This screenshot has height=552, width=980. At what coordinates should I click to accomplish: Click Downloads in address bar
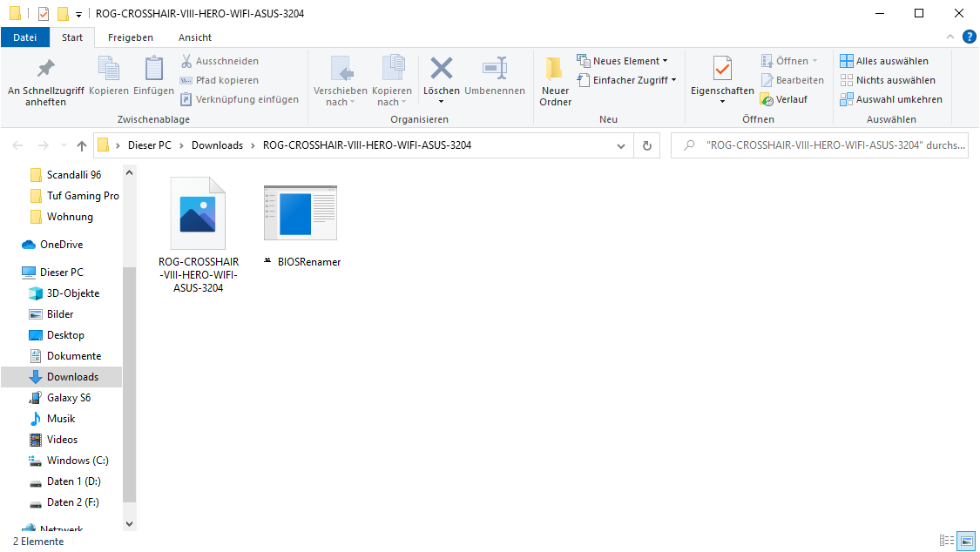(217, 145)
